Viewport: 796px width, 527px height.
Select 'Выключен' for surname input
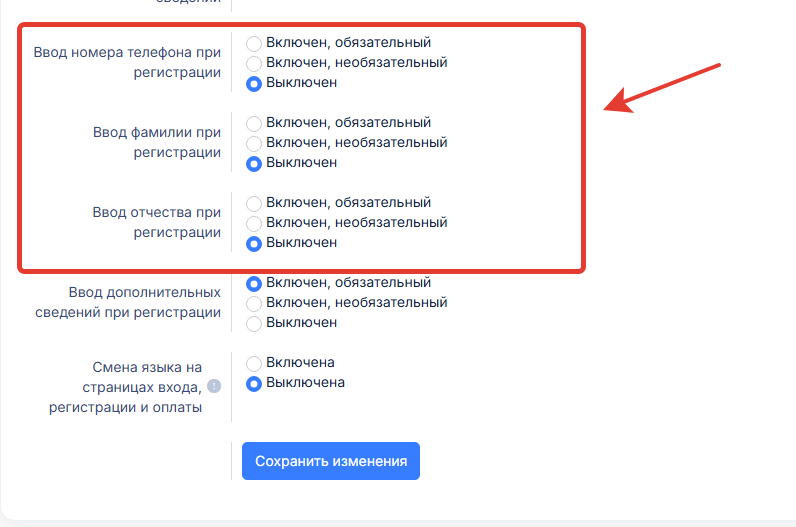click(254, 163)
